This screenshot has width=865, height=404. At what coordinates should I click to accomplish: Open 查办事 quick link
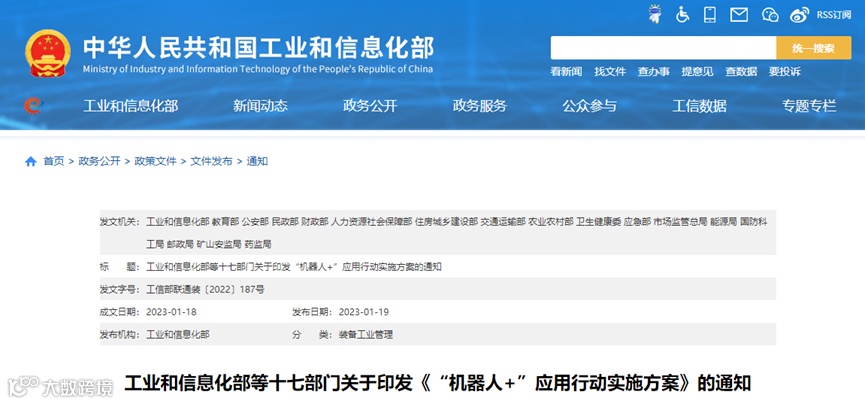click(x=653, y=71)
